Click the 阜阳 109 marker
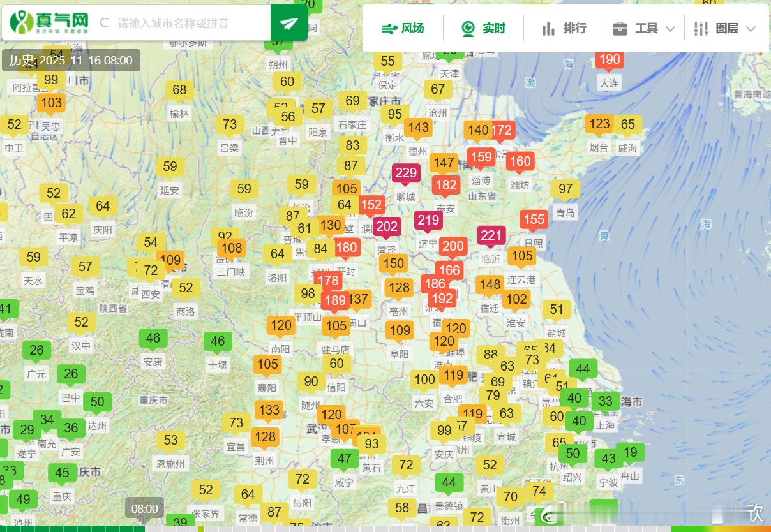Image resolution: width=771 pixels, height=532 pixels. [400, 332]
